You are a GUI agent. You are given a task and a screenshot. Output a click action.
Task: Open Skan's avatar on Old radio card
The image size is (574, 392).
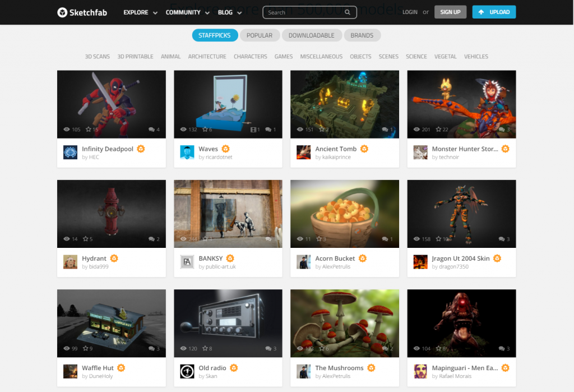coord(187,371)
